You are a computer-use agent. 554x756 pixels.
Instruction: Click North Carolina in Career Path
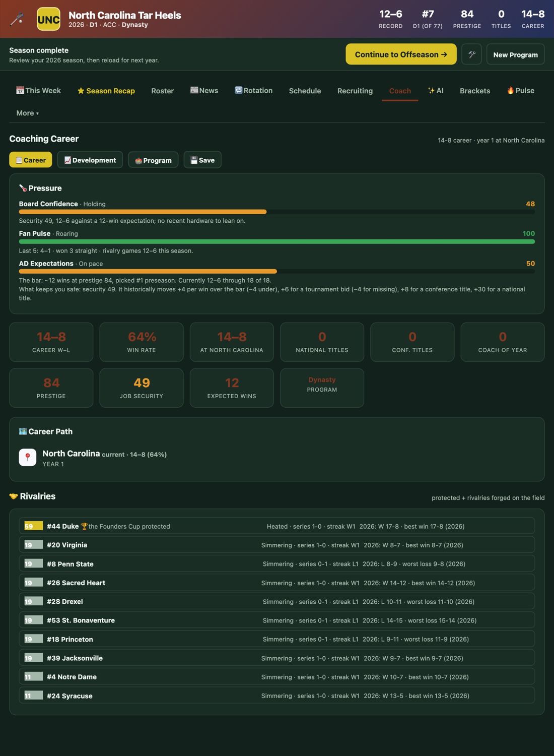coord(71,453)
